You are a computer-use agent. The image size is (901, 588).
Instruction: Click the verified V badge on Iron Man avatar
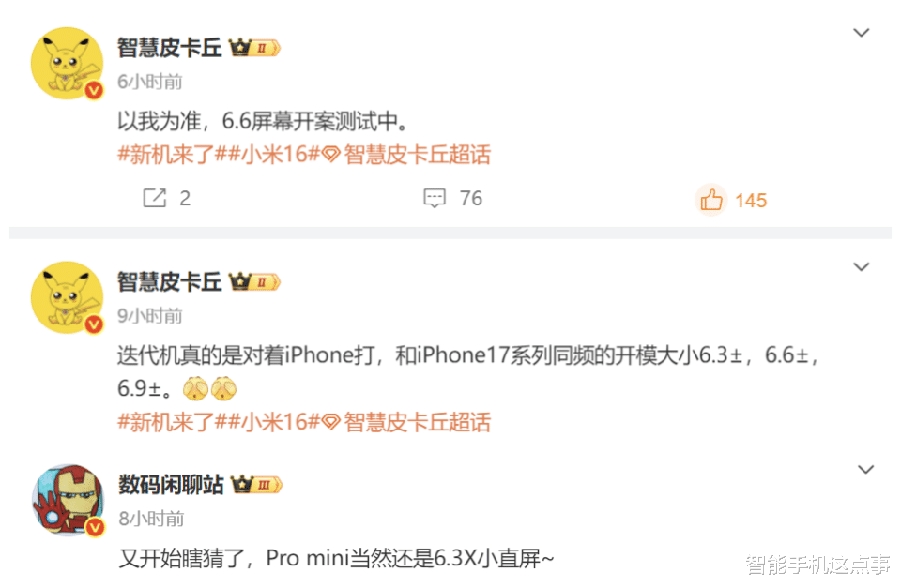(x=95, y=526)
